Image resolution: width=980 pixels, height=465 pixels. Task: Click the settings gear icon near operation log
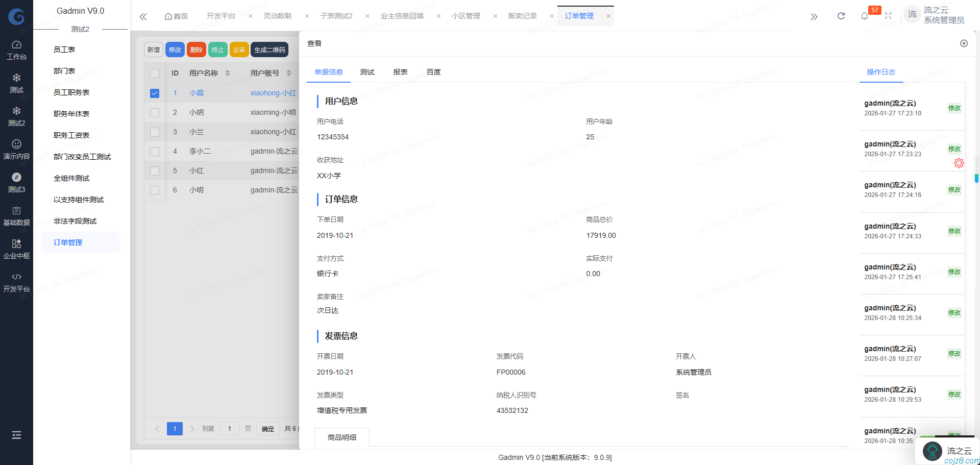click(x=959, y=163)
